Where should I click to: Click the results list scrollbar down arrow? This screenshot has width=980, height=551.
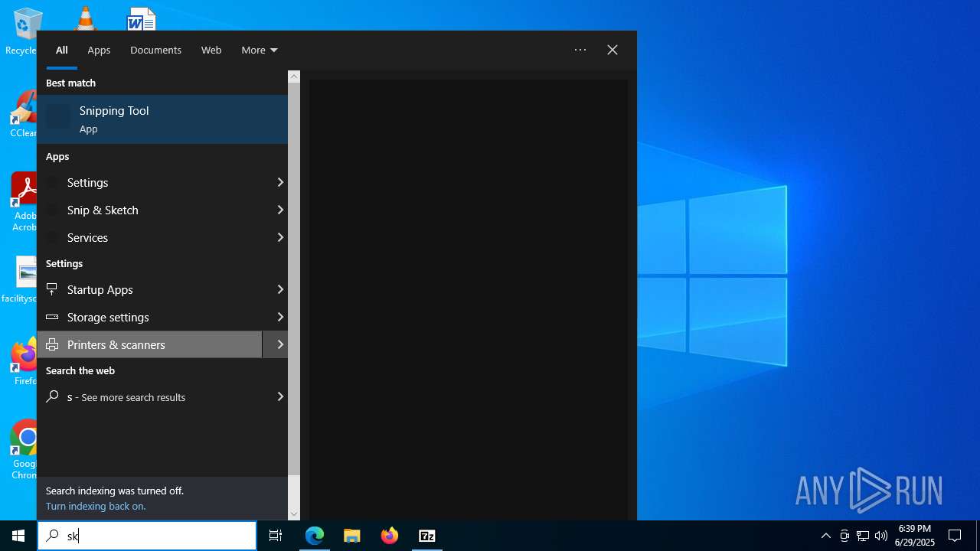click(294, 514)
